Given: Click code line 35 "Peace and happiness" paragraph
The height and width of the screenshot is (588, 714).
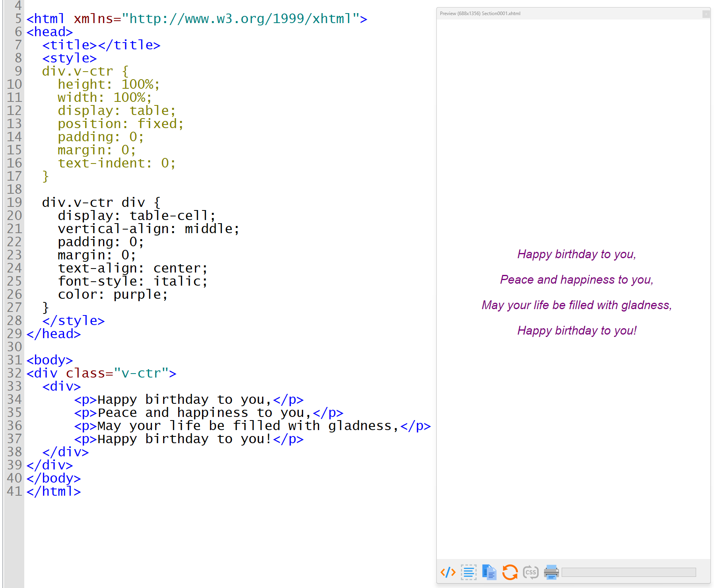Looking at the screenshot, I should click(209, 413).
